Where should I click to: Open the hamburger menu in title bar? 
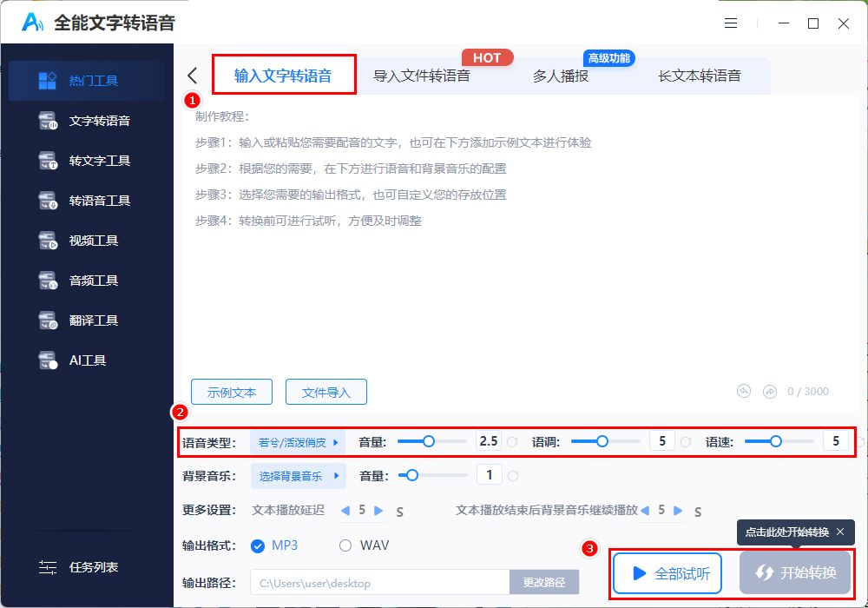[731, 23]
